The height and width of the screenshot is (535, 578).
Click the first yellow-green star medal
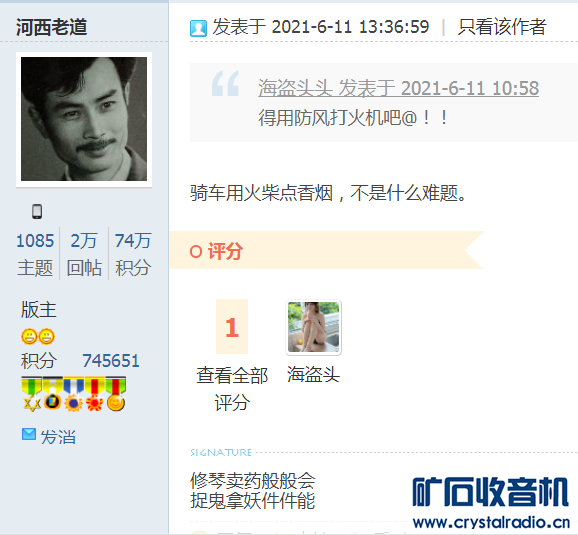pos(32,394)
